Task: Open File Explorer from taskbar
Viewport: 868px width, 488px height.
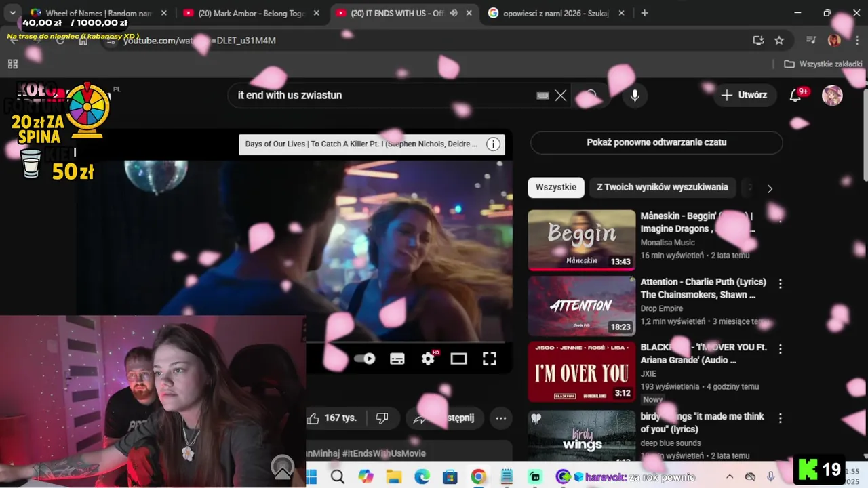Action: click(394, 477)
